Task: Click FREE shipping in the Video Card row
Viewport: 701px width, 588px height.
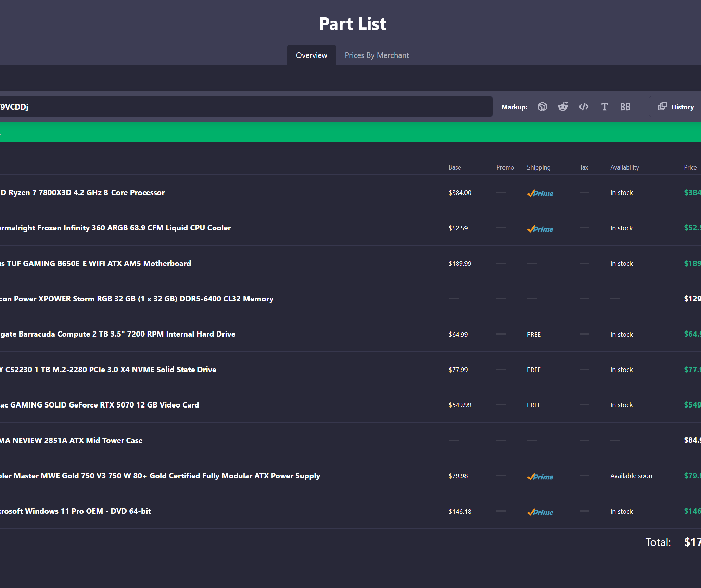Action: coord(534,405)
